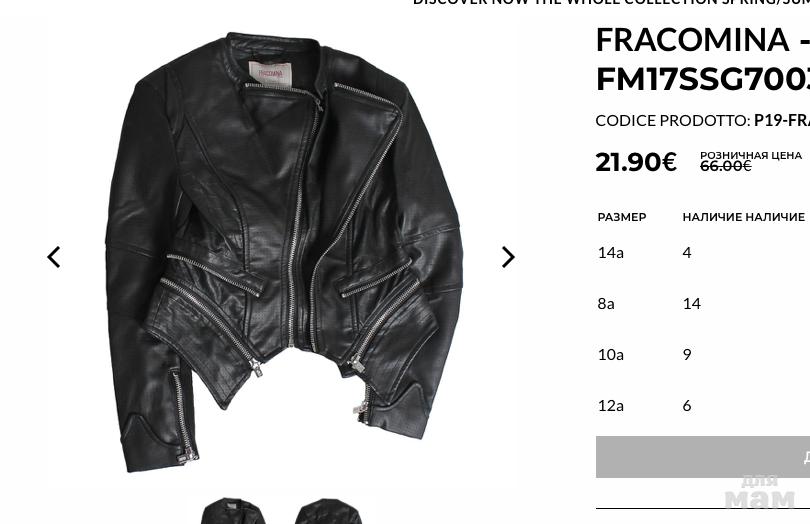Click the для мам watermark logo
This screenshot has height=524, width=810.
(x=759, y=492)
